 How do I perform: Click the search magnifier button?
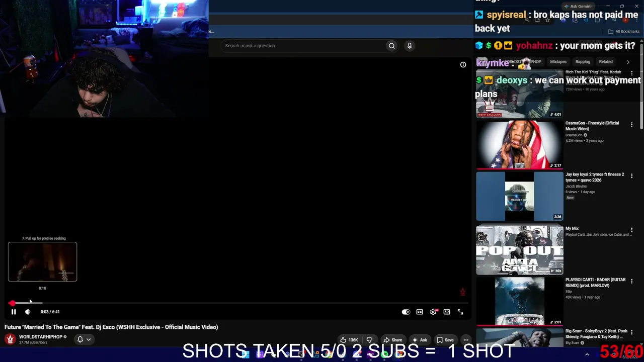[391, 46]
